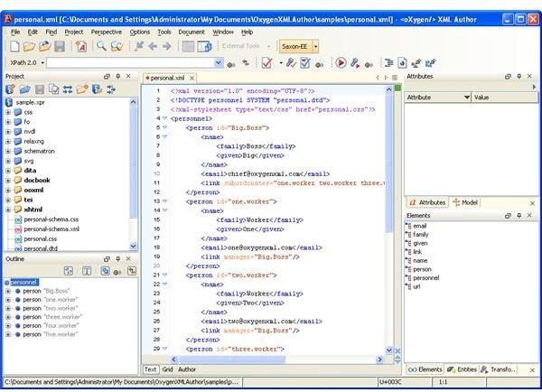Click the Value column header

(506, 98)
